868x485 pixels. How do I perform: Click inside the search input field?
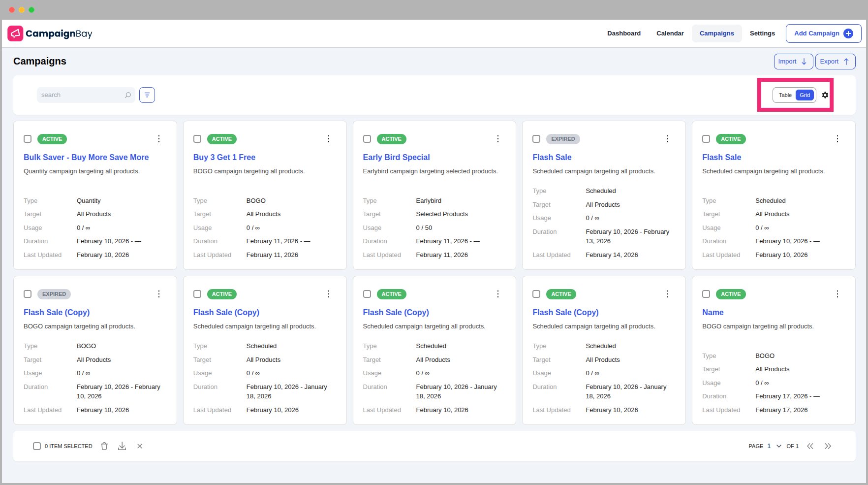click(79, 95)
